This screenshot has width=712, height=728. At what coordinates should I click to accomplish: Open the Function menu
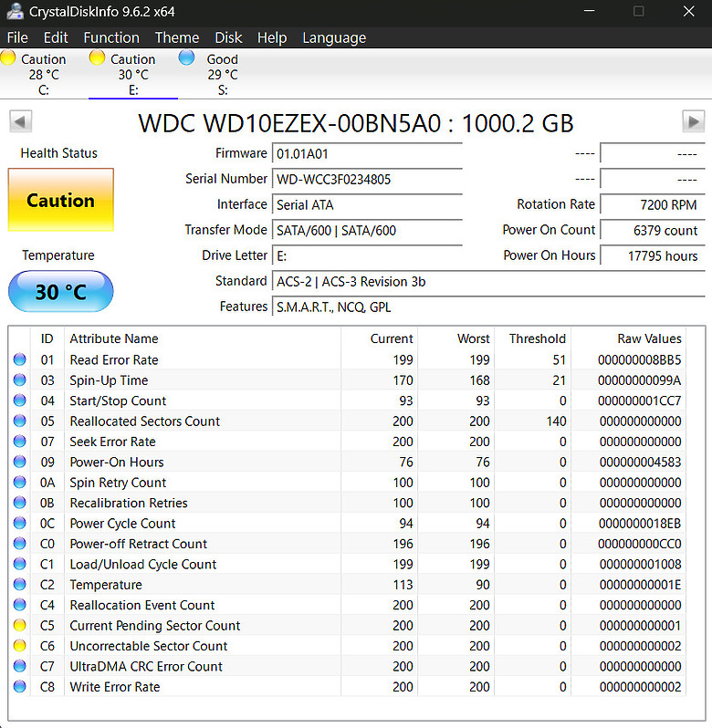[x=111, y=37]
